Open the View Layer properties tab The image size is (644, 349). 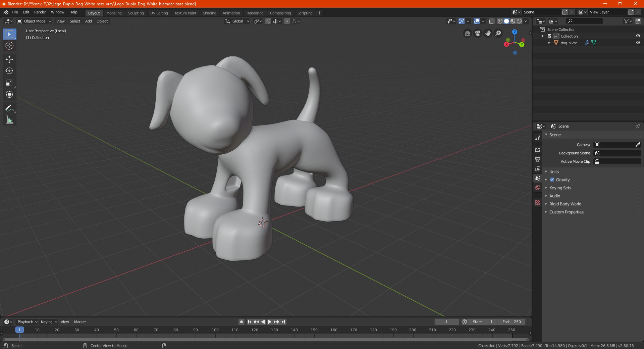[x=538, y=168]
